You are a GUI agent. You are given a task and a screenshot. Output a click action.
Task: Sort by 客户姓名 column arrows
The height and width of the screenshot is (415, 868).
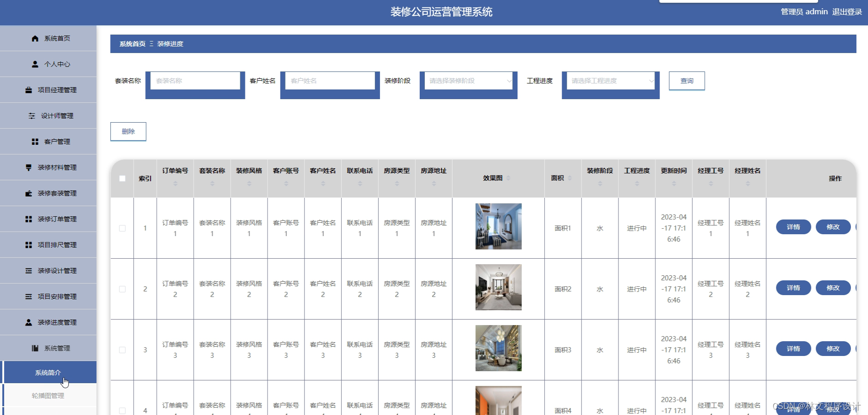click(x=323, y=184)
